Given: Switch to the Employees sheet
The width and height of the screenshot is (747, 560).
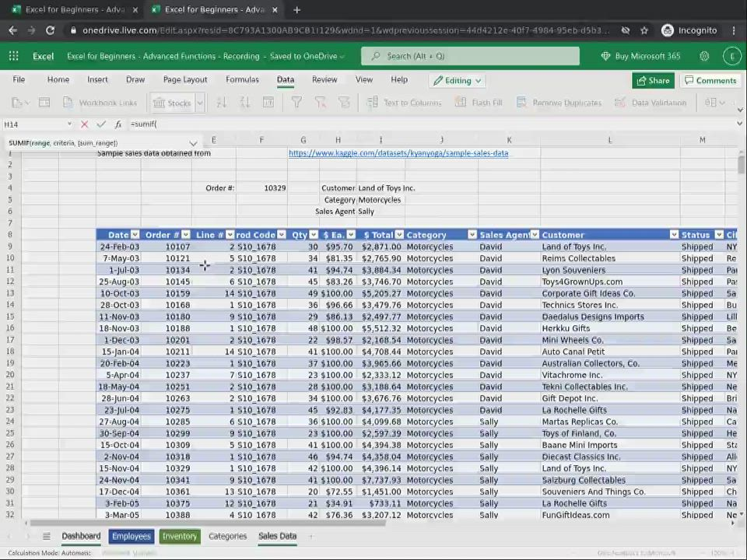Looking at the screenshot, I should pyautogui.click(x=131, y=536).
